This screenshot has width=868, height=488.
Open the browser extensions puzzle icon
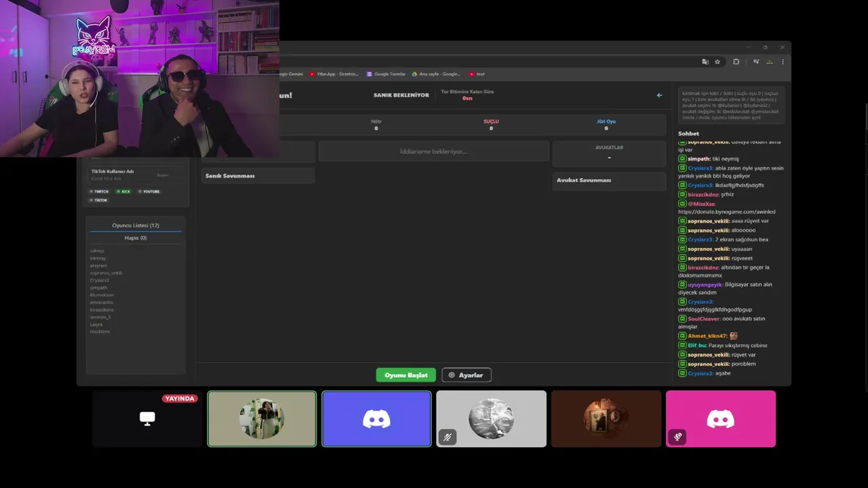(736, 62)
